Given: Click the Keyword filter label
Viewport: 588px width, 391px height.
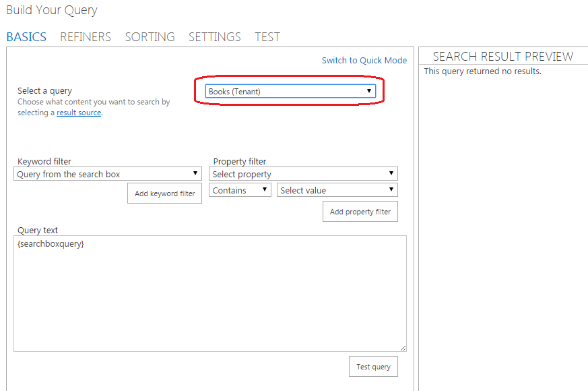Looking at the screenshot, I should point(44,161).
